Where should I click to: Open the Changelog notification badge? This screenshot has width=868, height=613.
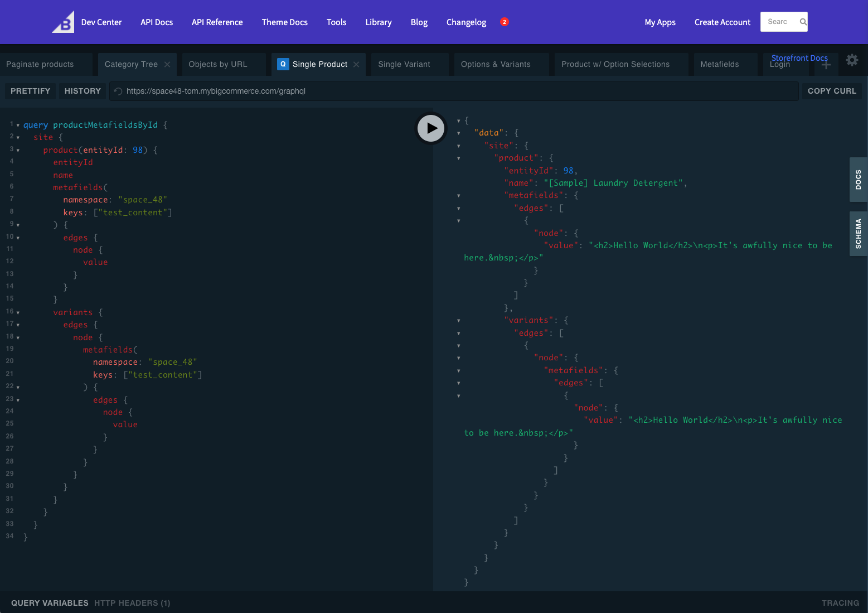pos(505,22)
